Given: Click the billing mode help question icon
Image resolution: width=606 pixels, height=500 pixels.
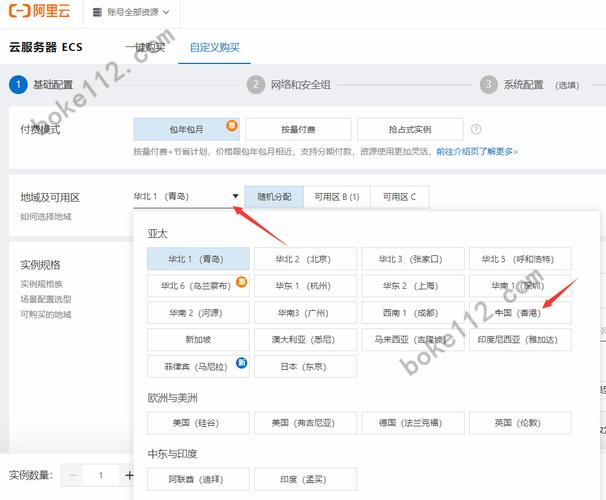Looking at the screenshot, I should click(476, 129).
